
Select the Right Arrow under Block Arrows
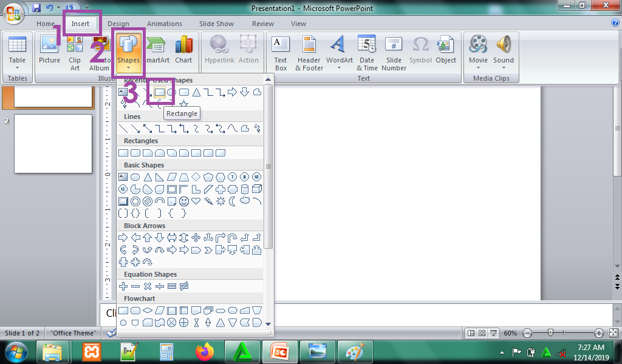point(123,238)
